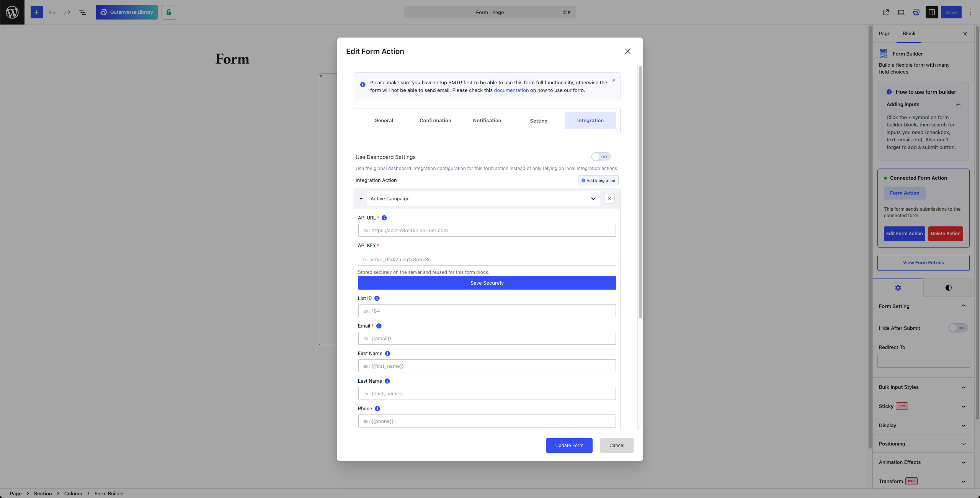Click the Save Securely button
Screen dimensions: 980x498
[x=487, y=283]
